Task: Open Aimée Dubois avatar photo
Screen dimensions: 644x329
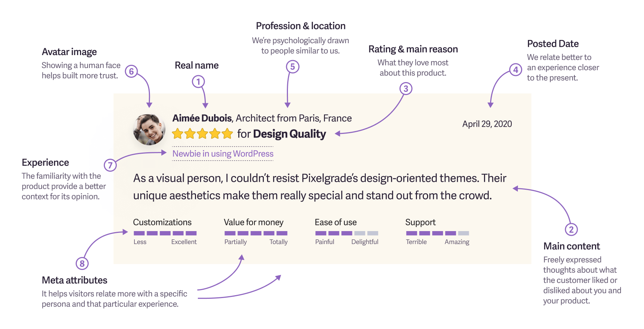Action: [149, 130]
